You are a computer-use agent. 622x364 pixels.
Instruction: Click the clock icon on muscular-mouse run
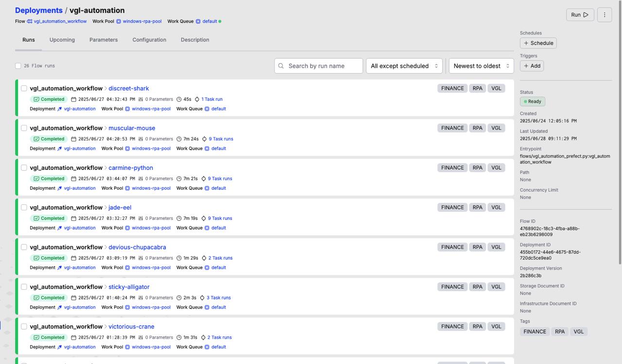(179, 139)
